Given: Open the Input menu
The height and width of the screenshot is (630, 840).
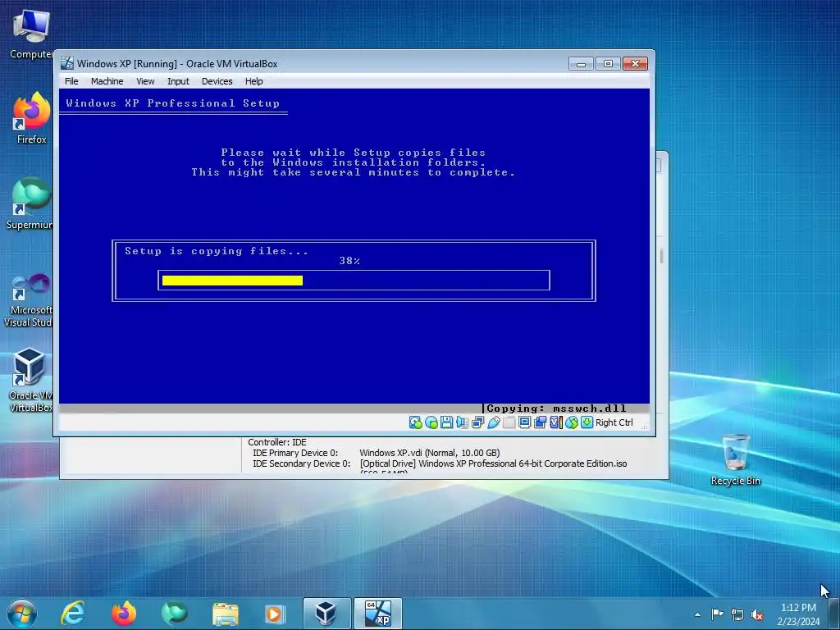Looking at the screenshot, I should [x=178, y=81].
